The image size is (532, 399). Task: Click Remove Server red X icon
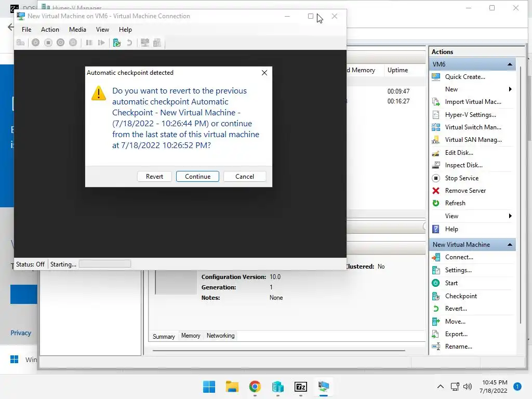(436, 191)
